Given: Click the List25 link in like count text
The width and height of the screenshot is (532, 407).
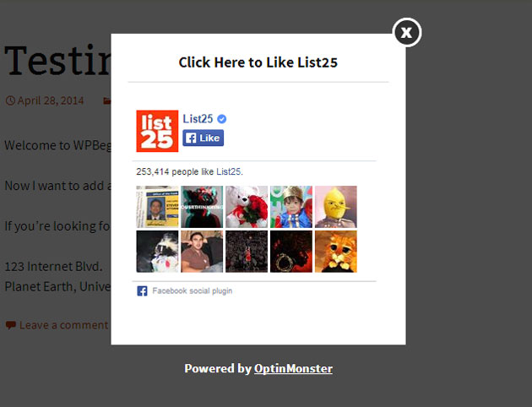Looking at the screenshot, I should tap(228, 171).
